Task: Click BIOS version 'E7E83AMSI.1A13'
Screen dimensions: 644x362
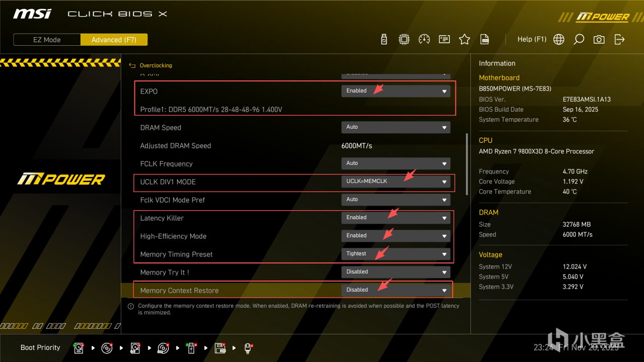Action: click(x=587, y=100)
